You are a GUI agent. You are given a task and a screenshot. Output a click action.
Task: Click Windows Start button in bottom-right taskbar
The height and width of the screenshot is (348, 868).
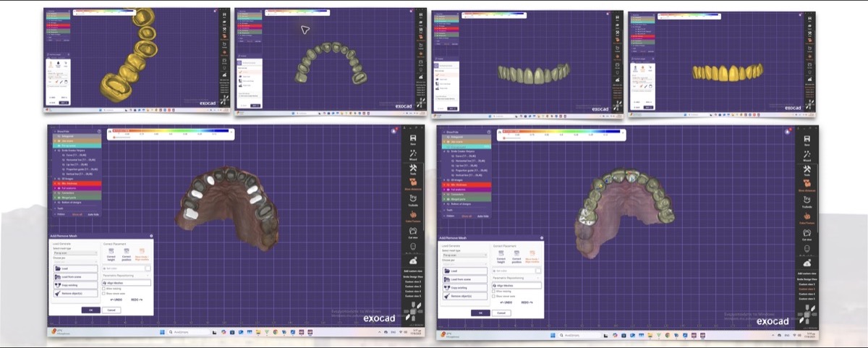point(553,335)
